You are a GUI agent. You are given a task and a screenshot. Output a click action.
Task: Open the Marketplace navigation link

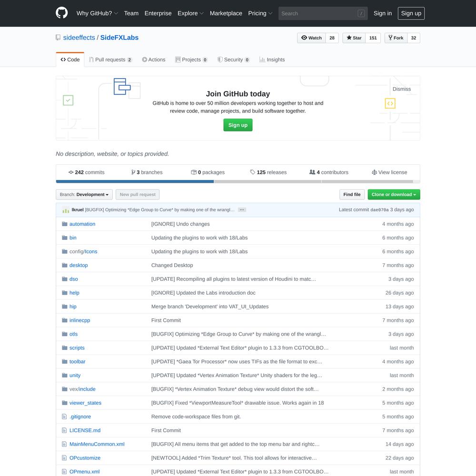pos(226,13)
